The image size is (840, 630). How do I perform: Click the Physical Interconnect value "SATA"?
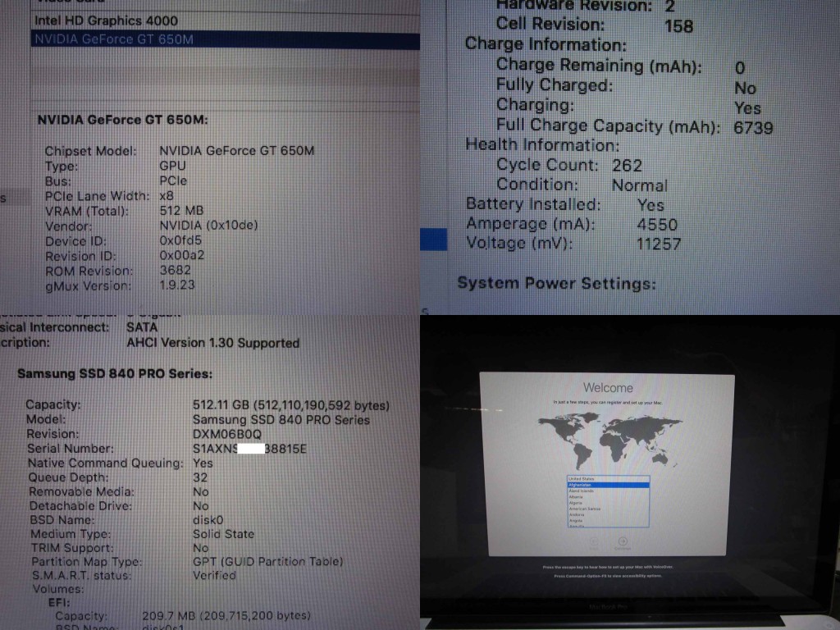coord(142,327)
